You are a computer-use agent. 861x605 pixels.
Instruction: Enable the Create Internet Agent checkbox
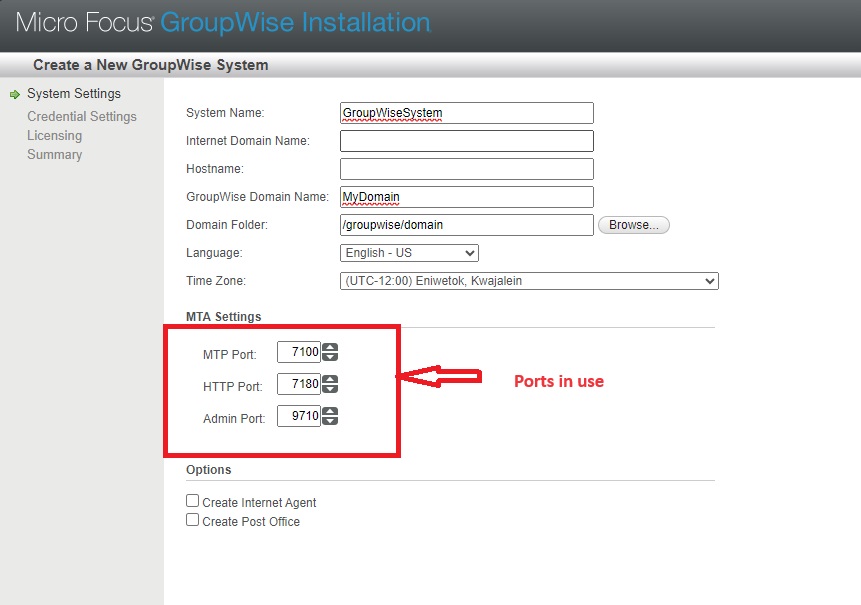[x=193, y=501]
